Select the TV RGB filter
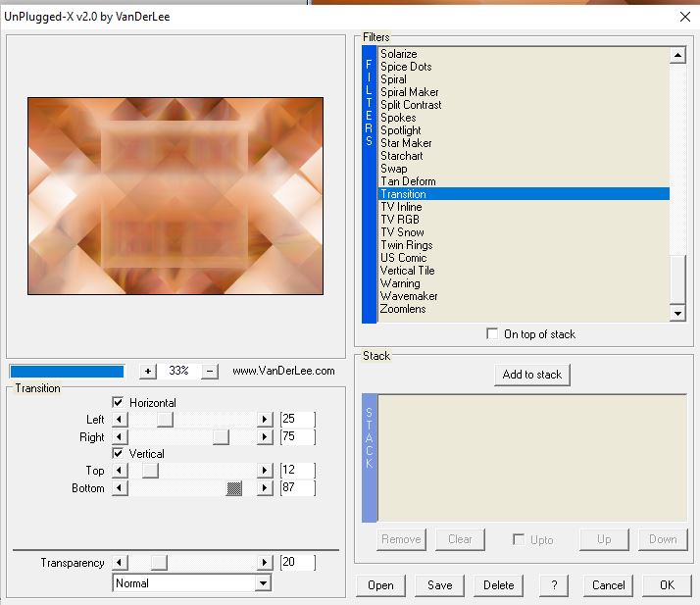 point(524,220)
